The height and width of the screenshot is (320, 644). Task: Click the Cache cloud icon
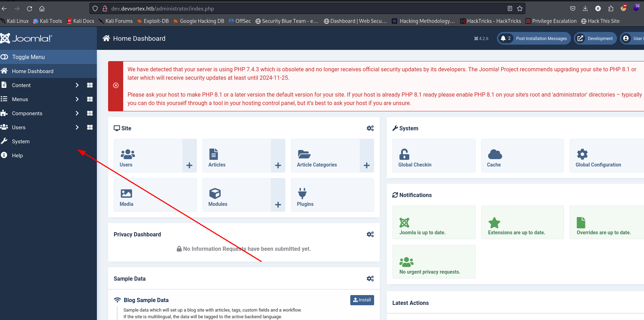click(495, 154)
